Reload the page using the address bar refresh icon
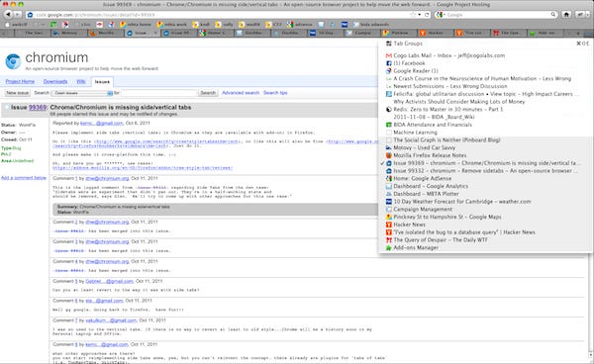Viewport: 594px width, 364px height. coord(427,15)
